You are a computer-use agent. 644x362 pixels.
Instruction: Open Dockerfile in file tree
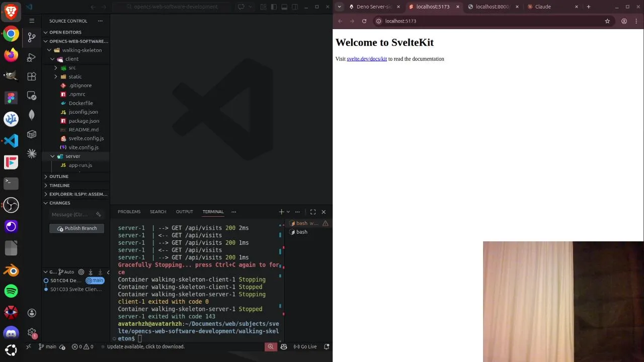[x=80, y=103]
